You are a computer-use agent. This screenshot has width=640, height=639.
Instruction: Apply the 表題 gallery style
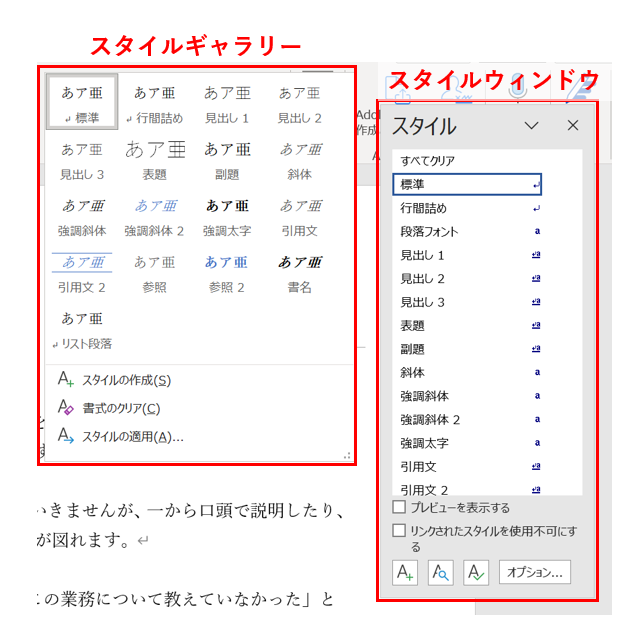coord(154,161)
